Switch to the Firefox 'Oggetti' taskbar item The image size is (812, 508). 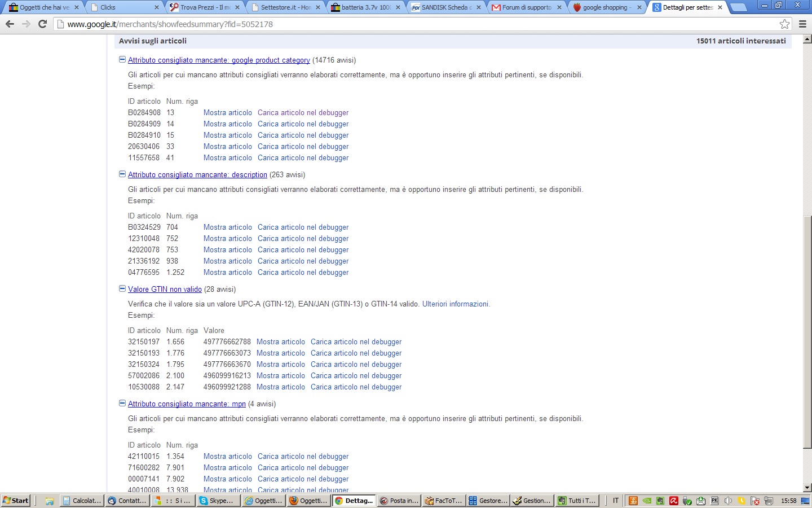pos(308,501)
